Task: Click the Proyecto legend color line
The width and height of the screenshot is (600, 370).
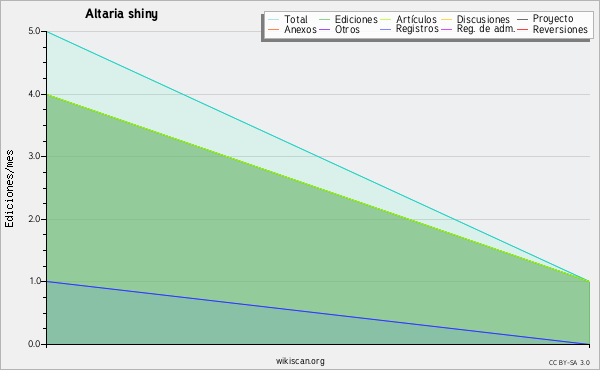Action: 522,19
